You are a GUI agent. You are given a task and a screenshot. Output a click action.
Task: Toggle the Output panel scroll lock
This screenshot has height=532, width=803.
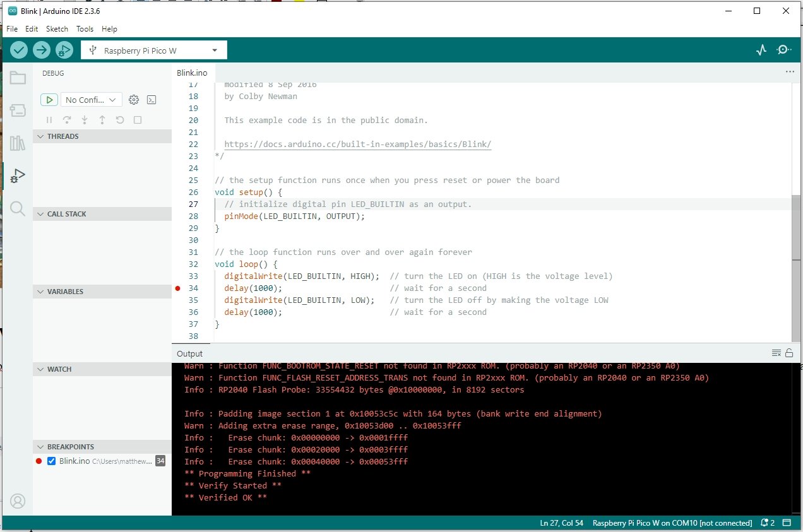point(789,353)
